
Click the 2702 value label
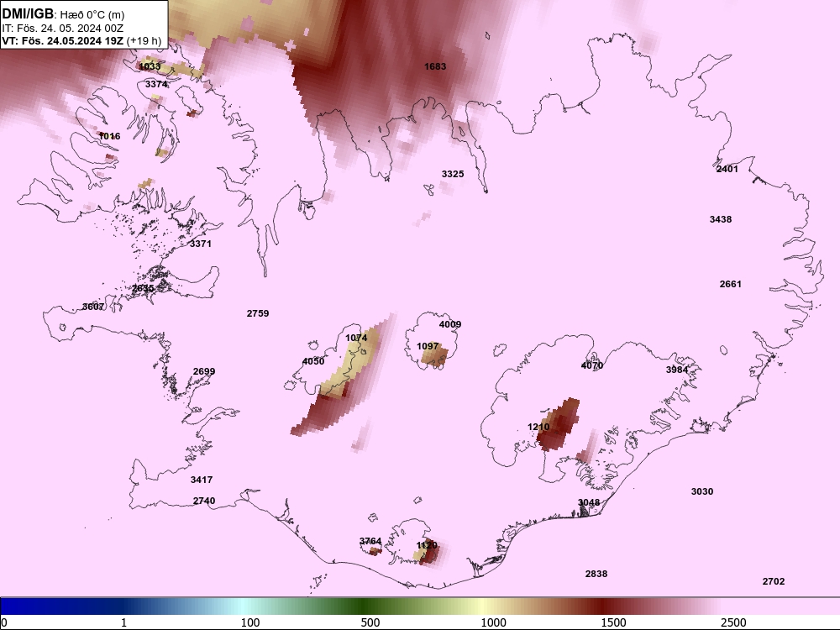pyautogui.click(x=774, y=582)
